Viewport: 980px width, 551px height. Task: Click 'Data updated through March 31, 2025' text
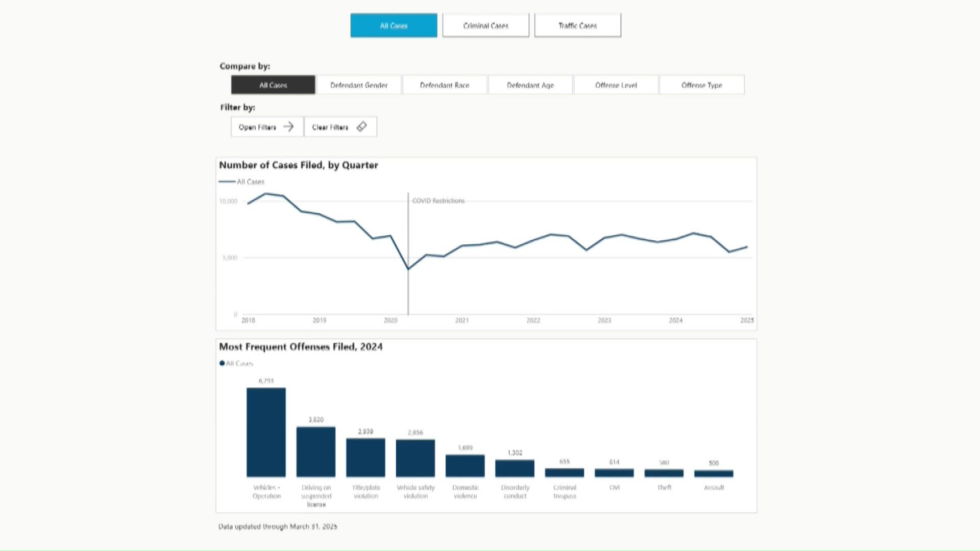[278, 527]
